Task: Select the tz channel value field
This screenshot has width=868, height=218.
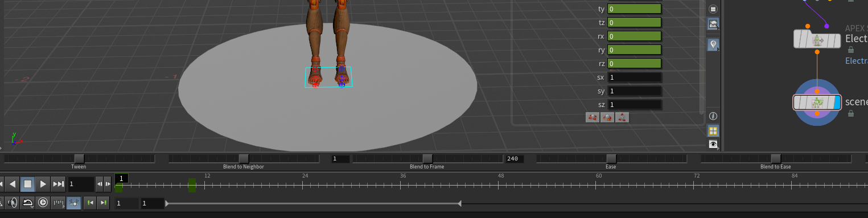Action: (634, 22)
